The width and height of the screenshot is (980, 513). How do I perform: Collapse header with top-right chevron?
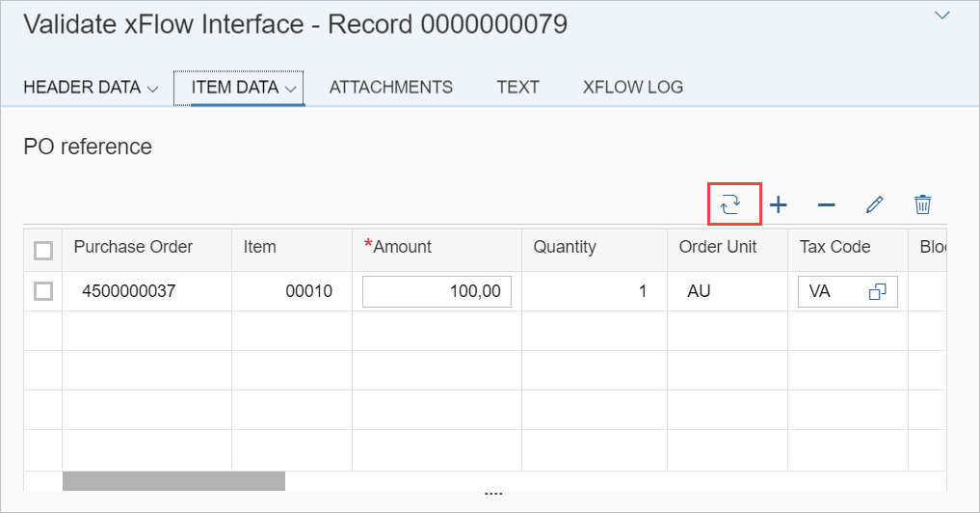pos(942,15)
